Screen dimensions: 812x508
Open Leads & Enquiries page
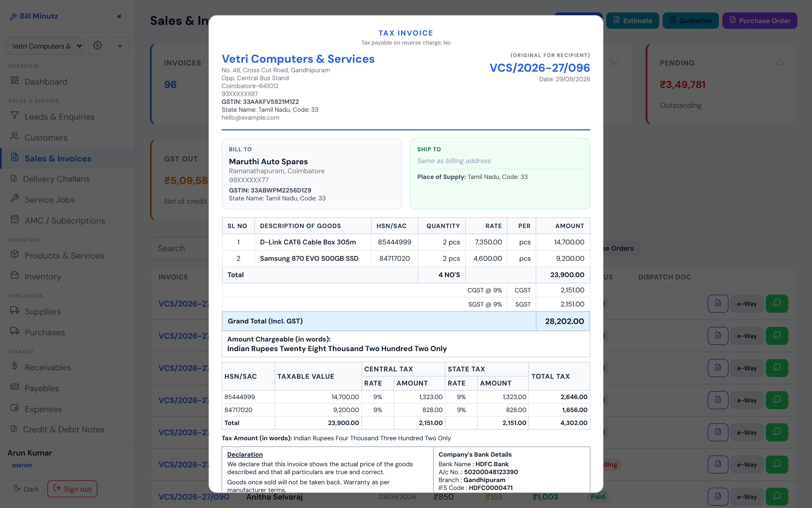(67, 117)
